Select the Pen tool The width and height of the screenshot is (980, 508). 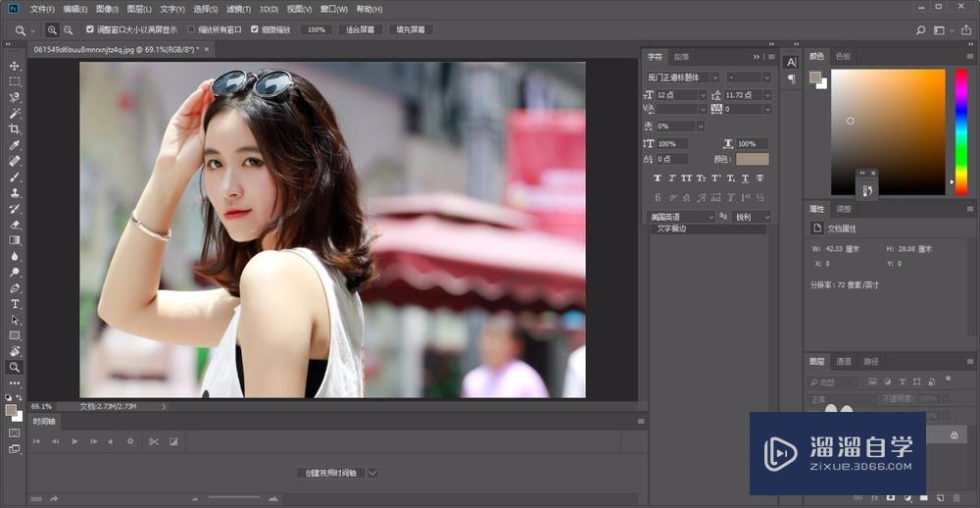(15, 288)
